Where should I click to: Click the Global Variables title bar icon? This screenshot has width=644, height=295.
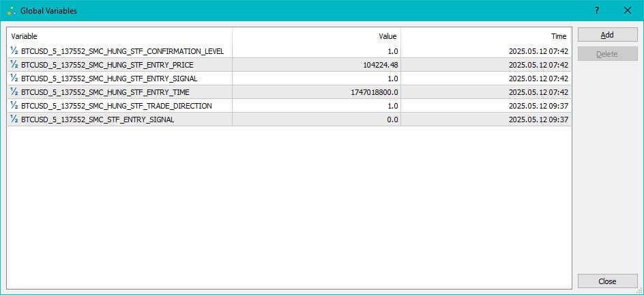click(x=11, y=11)
